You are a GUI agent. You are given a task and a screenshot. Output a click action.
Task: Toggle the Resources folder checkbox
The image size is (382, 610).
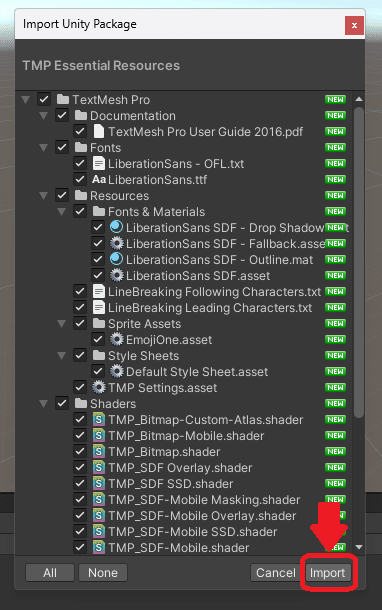[62, 195]
